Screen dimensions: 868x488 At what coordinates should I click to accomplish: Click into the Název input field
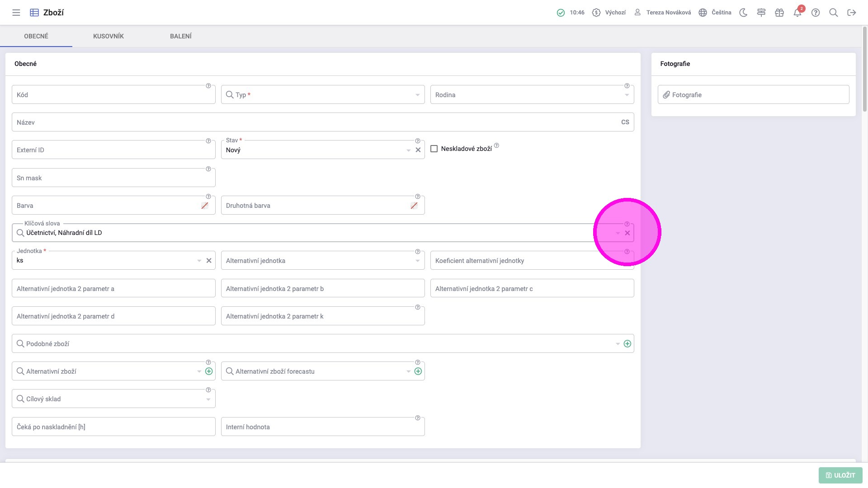tap(316, 122)
